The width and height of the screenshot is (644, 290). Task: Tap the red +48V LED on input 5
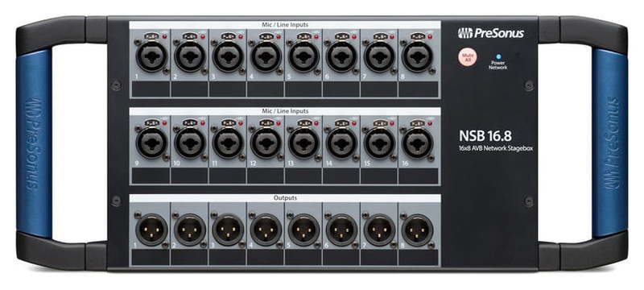point(316,36)
